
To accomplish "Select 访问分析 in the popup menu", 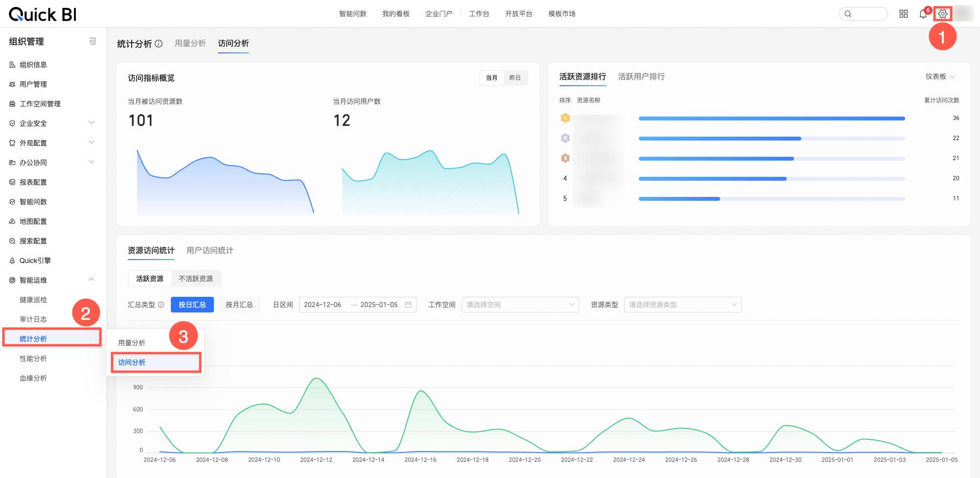I will click(x=156, y=362).
